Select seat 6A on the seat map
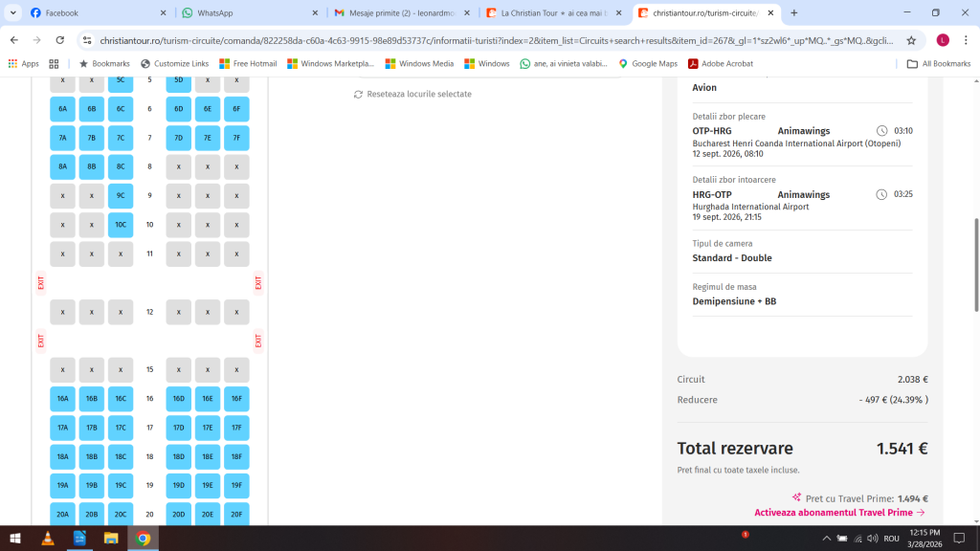 point(62,109)
